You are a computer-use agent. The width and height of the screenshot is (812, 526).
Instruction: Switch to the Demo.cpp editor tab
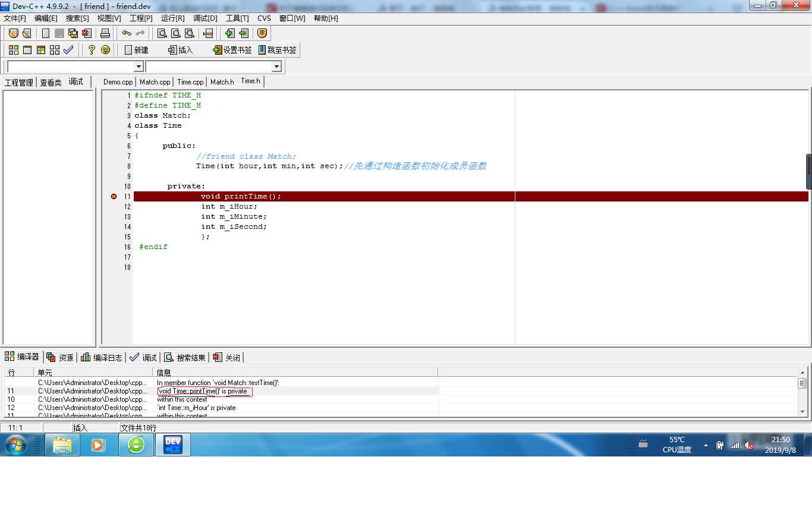[118, 82]
